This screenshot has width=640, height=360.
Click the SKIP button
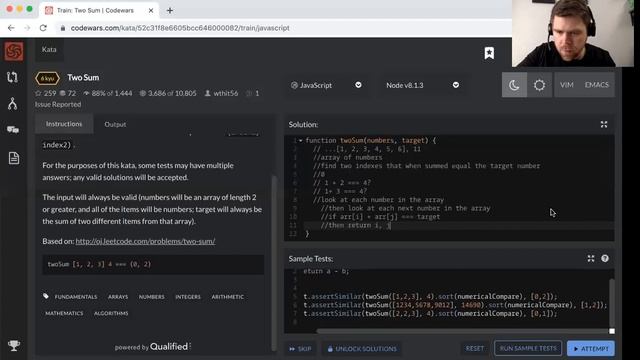pyautogui.click(x=300, y=349)
